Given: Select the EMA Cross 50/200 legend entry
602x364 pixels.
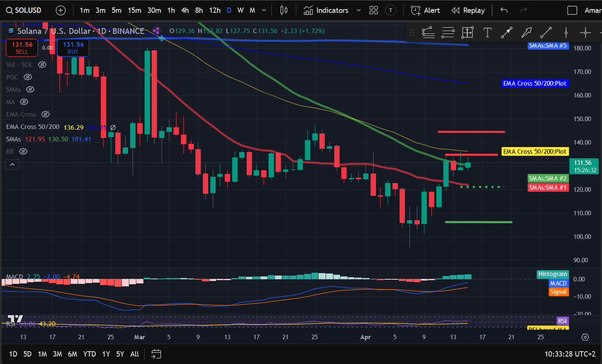Looking at the screenshot, I should click(33, 127).
